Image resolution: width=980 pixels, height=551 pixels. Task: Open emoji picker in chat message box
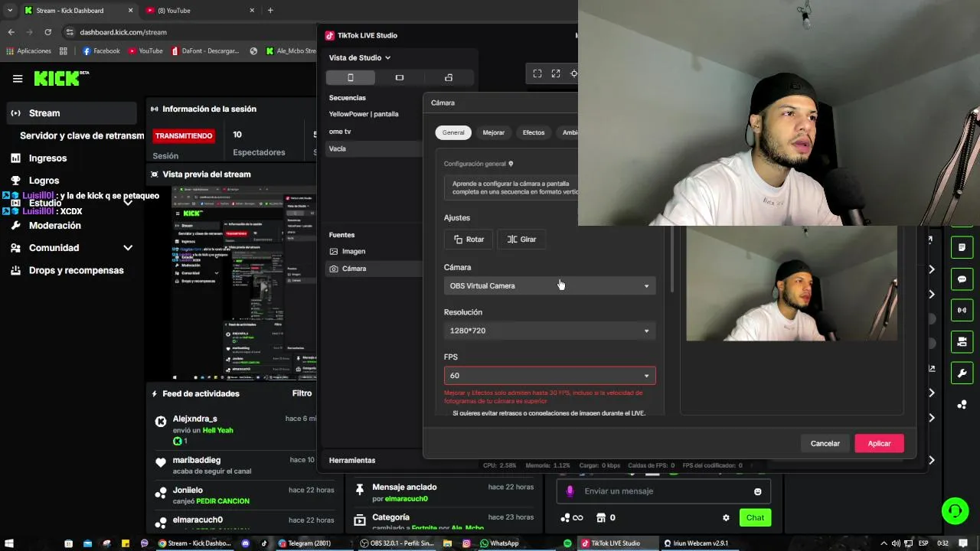pyautogui.click(x=758, y=491)
